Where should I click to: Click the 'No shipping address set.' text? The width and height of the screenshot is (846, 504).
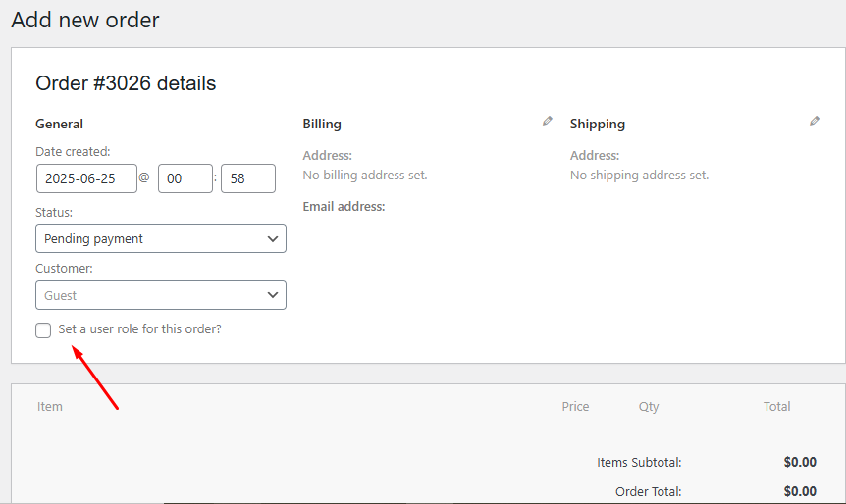[639, 176]
